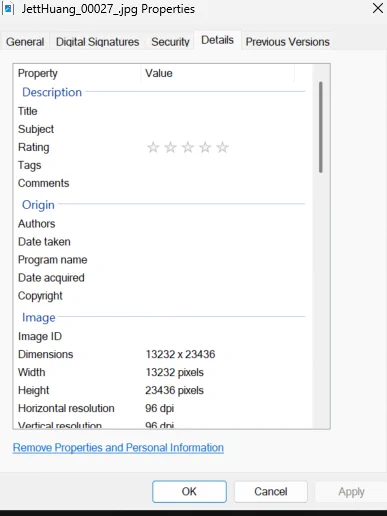Screen dimensions: 387x516
Task: Select the Date acquired property row
Action: pos(162,278)
